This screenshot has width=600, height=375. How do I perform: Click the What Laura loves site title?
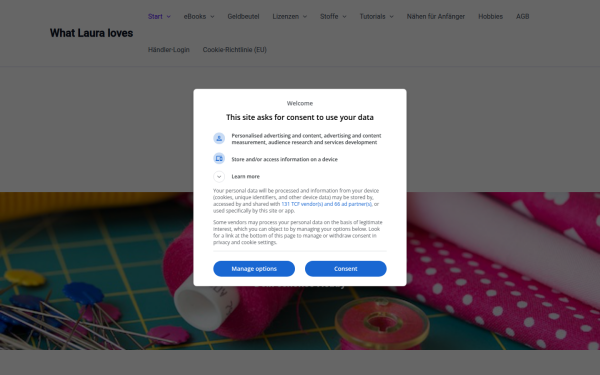point(91,33)
